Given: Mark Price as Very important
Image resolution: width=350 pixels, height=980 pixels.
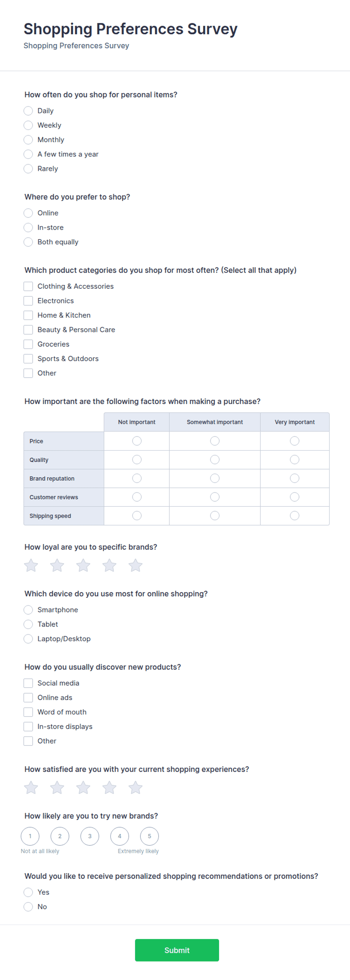Looking at the screenshot, I should (294, 441).
